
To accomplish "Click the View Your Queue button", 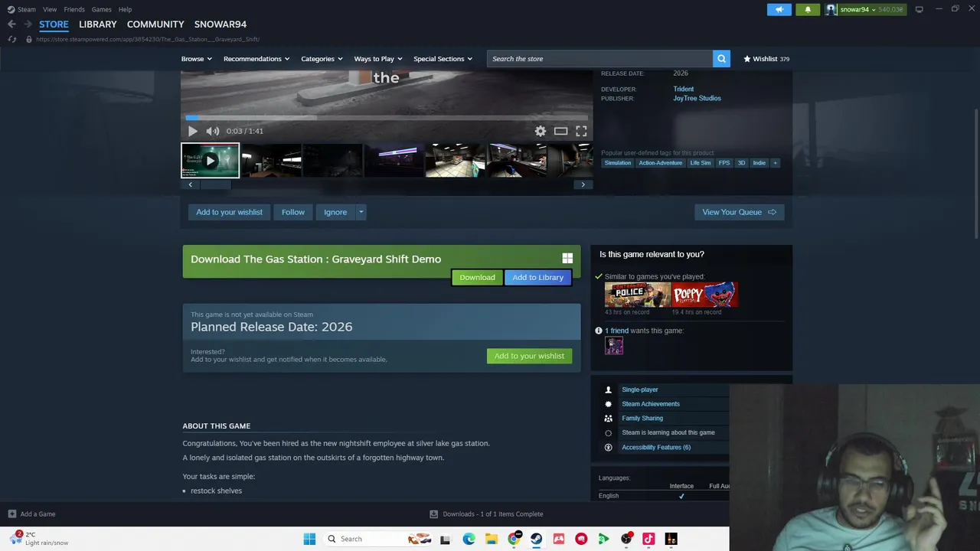I will click(739, 212).
